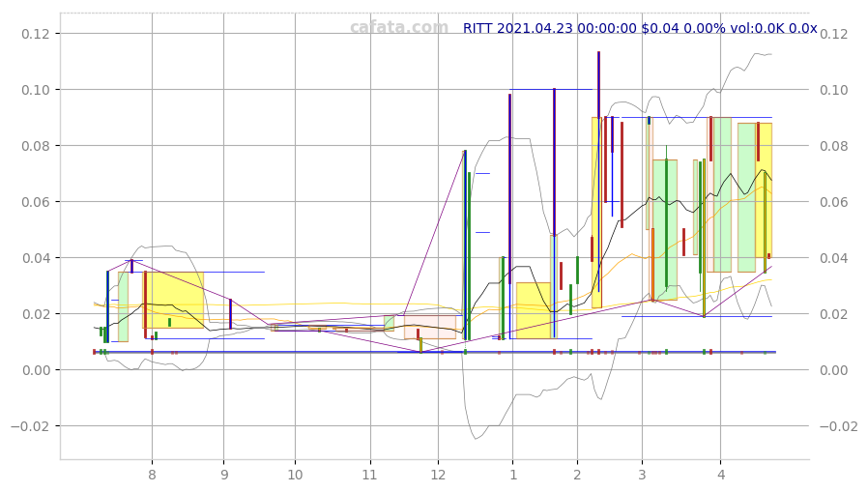
Task: Click the vol:0.0K volume text
Action: pos(757,28)
